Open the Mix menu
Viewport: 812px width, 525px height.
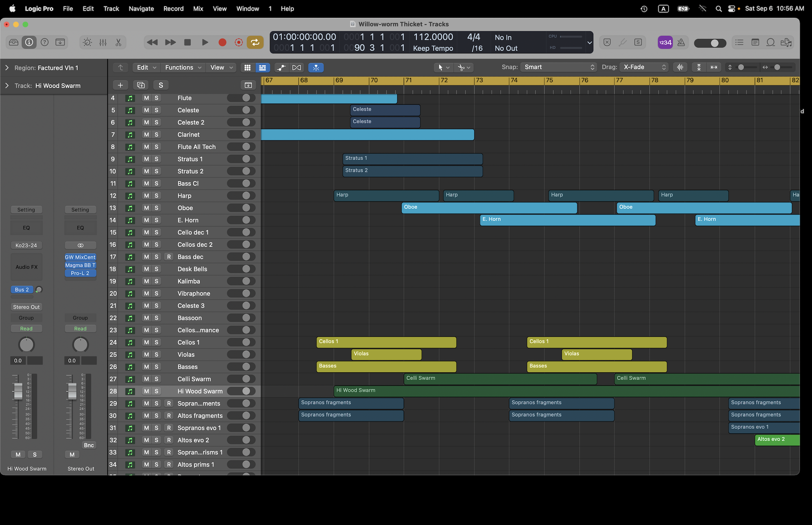click(198, 9)
